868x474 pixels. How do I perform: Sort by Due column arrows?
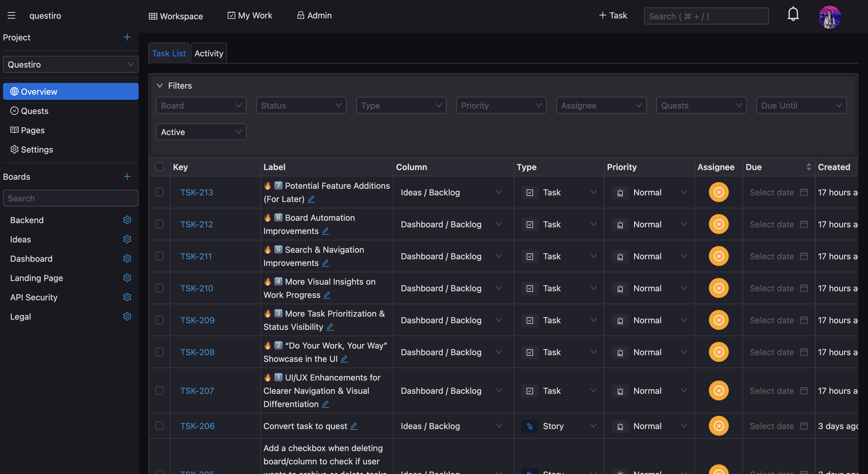[809, 166]
